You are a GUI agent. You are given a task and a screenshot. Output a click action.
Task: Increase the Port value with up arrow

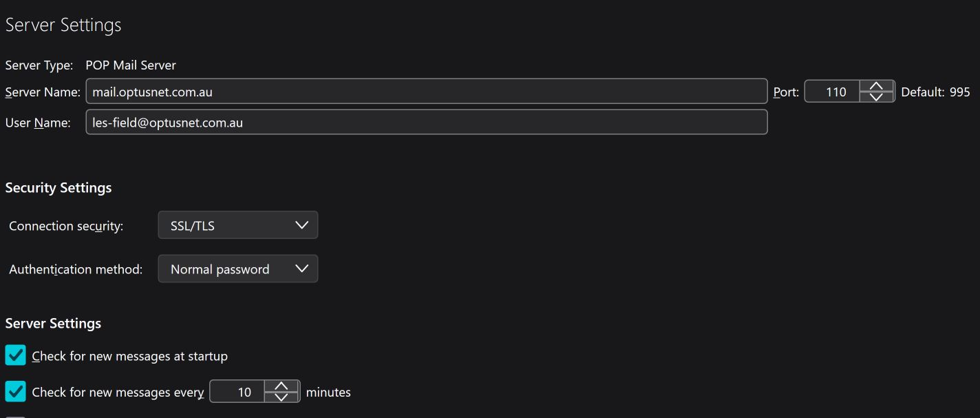876,86
